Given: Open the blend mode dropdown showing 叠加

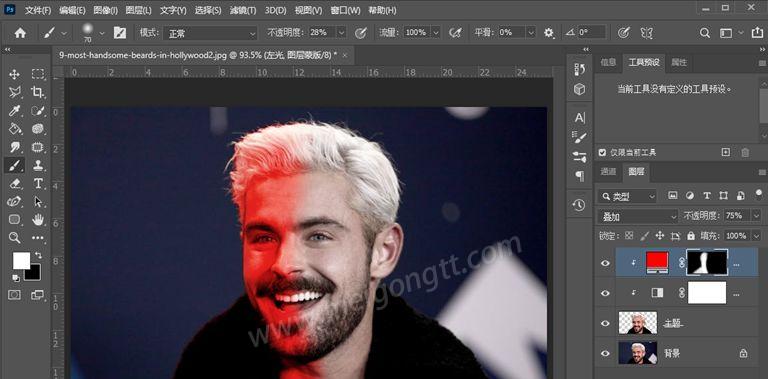Looking at the screenshot, I should pyautogui.click(x=638, y=215).
